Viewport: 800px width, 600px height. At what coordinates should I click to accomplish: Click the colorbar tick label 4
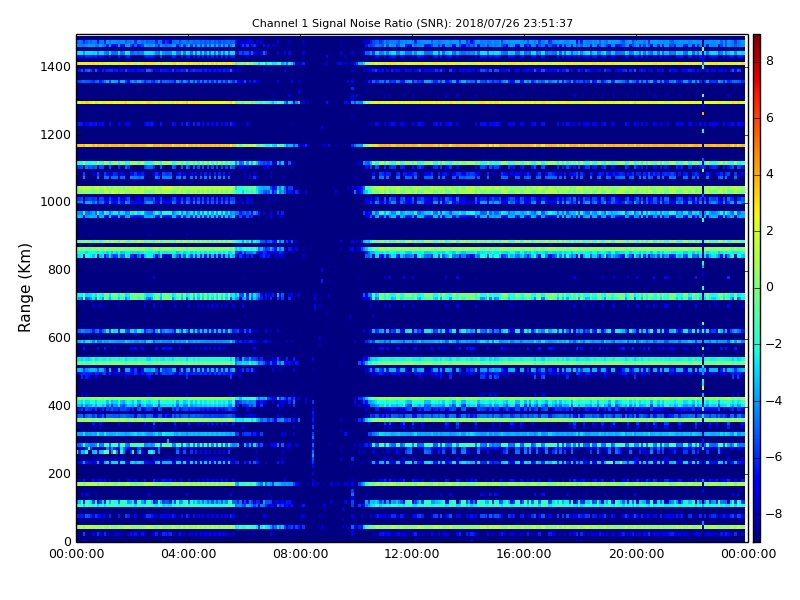pyautogui.click(x=770, y=174)
